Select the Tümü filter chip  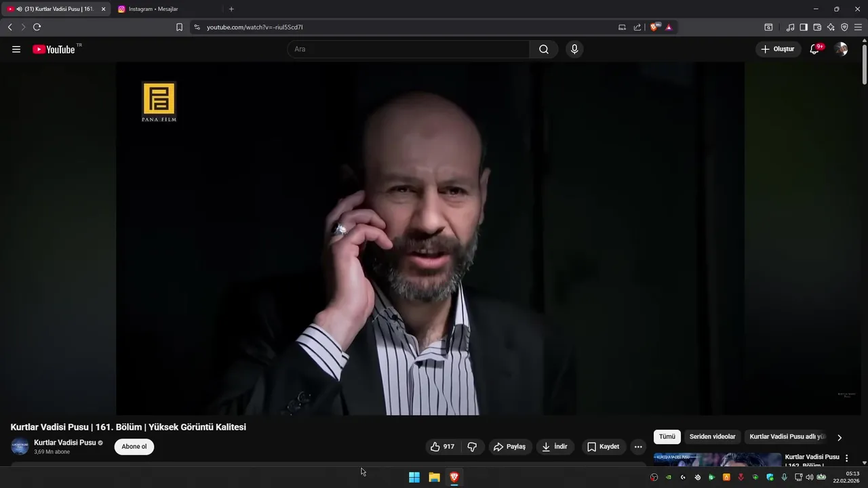point(667,437)
